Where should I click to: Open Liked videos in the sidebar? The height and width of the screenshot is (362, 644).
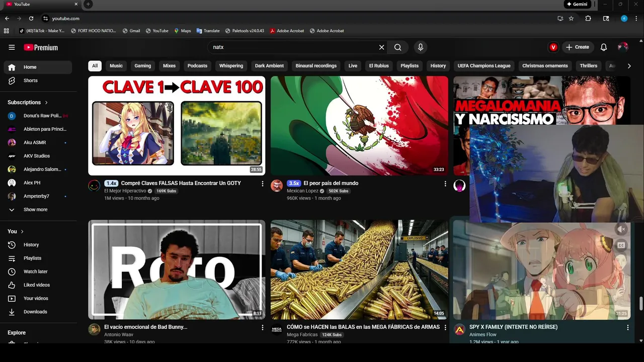pyautogui.click(x=38, y=285)
